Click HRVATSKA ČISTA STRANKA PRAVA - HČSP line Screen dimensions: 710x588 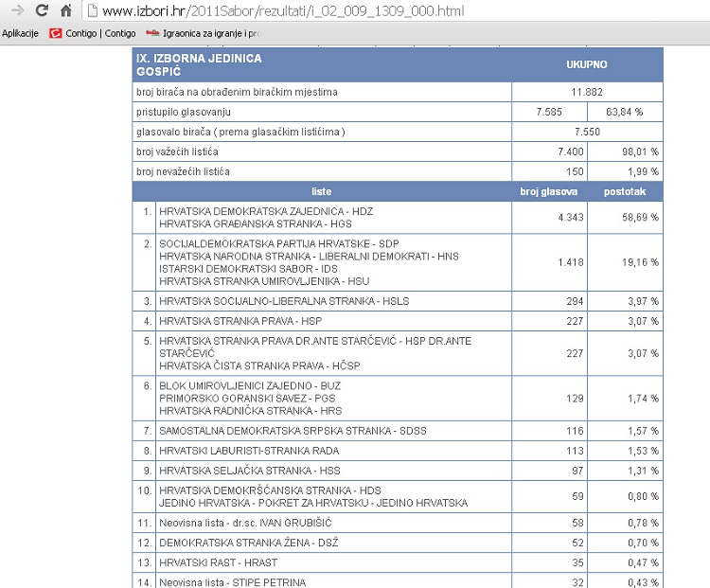259,365
